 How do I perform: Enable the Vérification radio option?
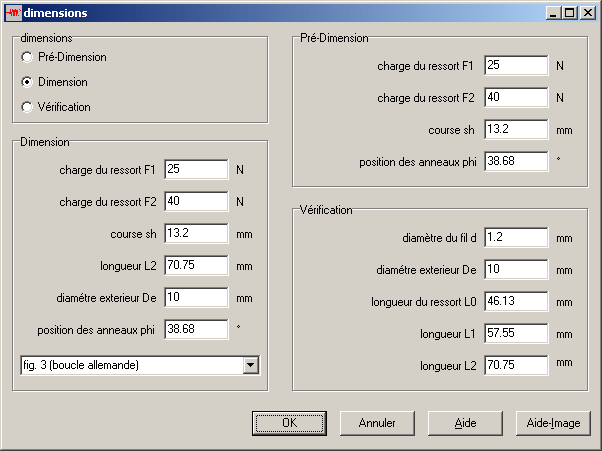(x=27, y=107)
